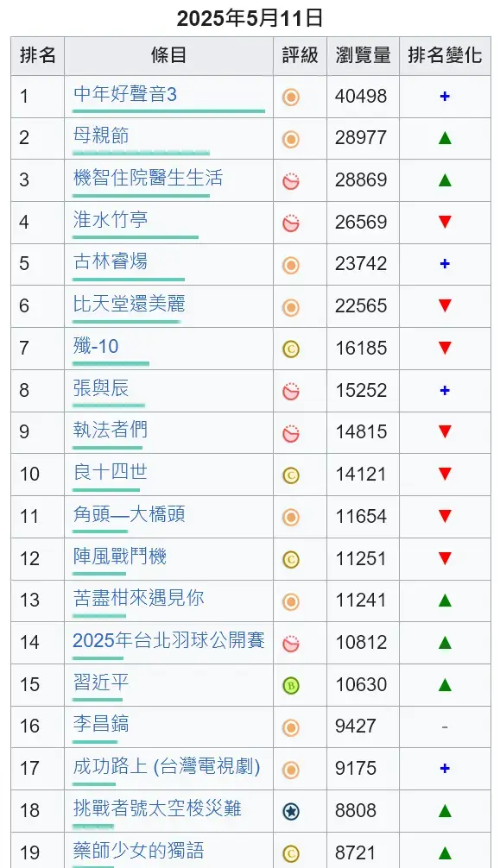The image size is (500, 868).
Task: Click the featured star icon beside 挑戰者號太空梭災難
Action: click(x=291, y=812)
